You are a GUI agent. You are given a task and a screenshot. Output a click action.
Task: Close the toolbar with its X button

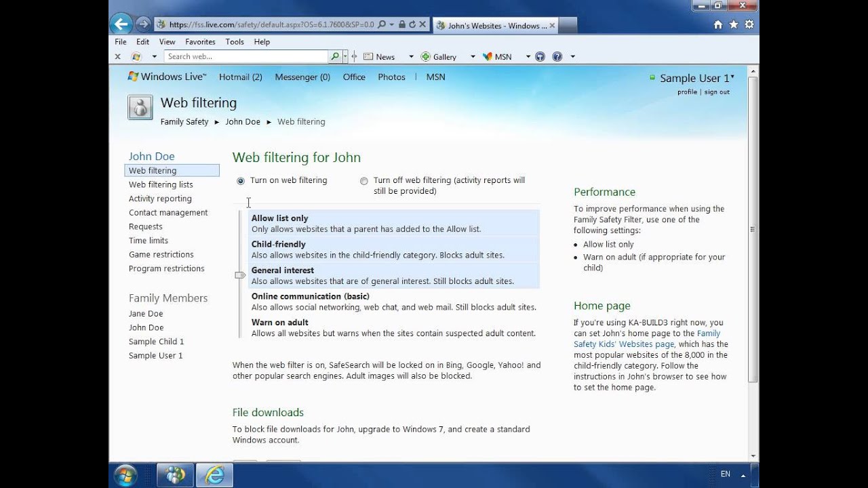[x=118, y=57]
